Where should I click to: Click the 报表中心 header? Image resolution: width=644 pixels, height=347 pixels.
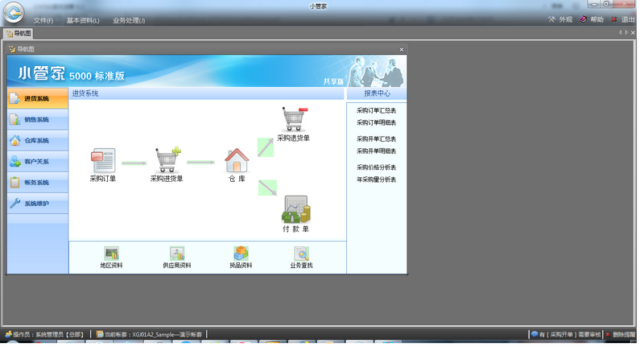pos(377,93)
